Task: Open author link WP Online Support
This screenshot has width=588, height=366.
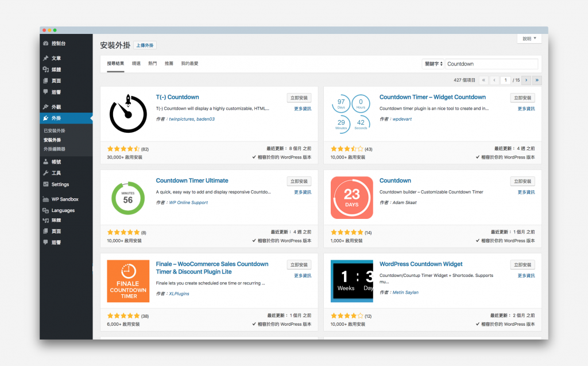Action: tap(188, 203)
